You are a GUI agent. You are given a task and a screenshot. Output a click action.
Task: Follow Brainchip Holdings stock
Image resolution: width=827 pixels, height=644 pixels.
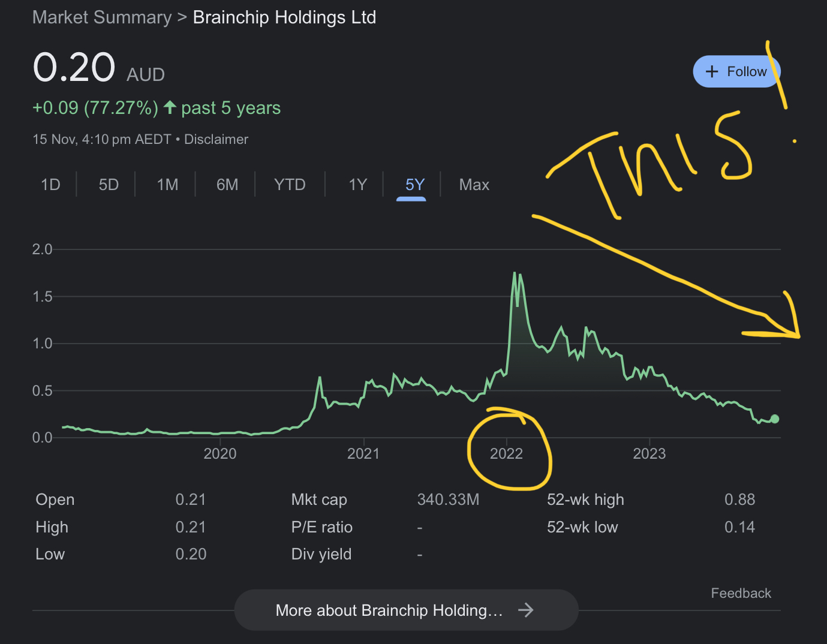736,72
